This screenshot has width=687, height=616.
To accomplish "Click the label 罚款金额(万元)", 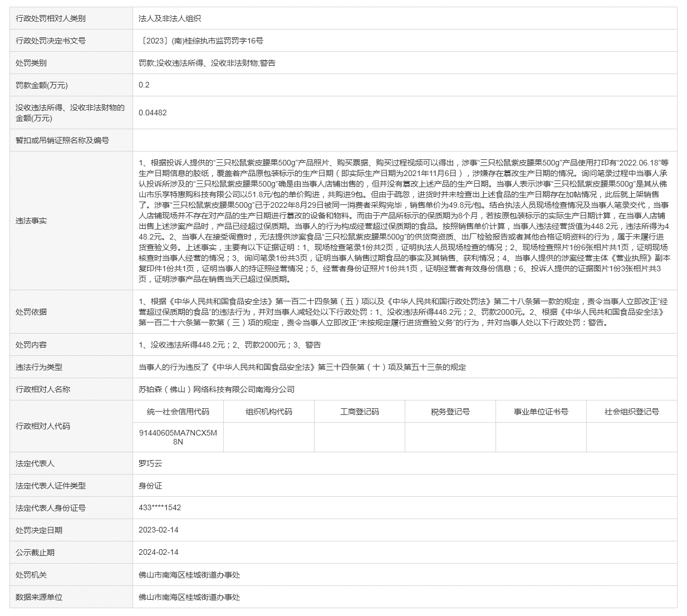I will click(42, 85).
